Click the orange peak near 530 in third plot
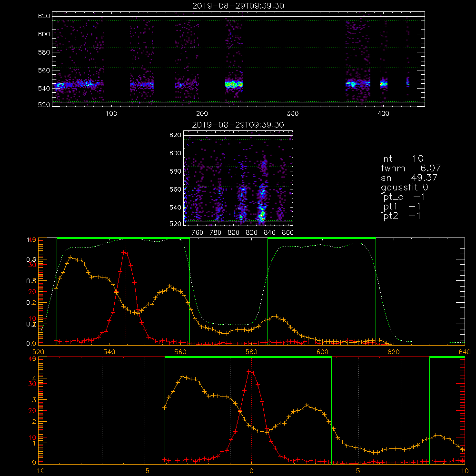Image resolution: width=476 pixels, height=476 pixels. tap(71, 258)
